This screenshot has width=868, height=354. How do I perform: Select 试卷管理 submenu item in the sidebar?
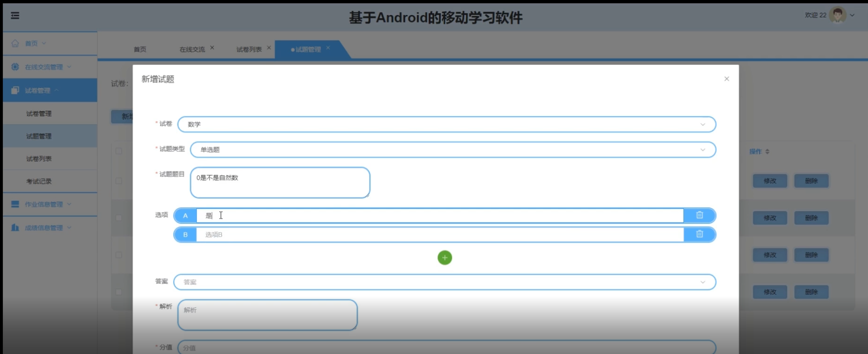pyautogui.click(x=39, y=114)
